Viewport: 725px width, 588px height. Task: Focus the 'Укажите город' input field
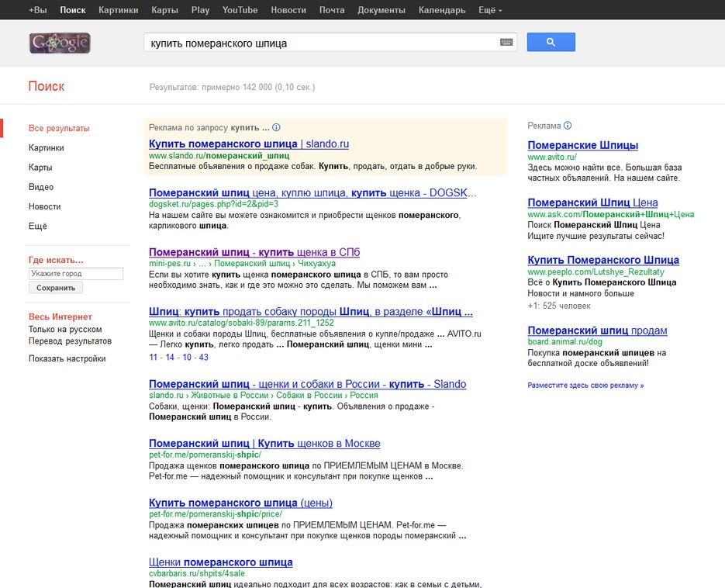pos(75,274)
